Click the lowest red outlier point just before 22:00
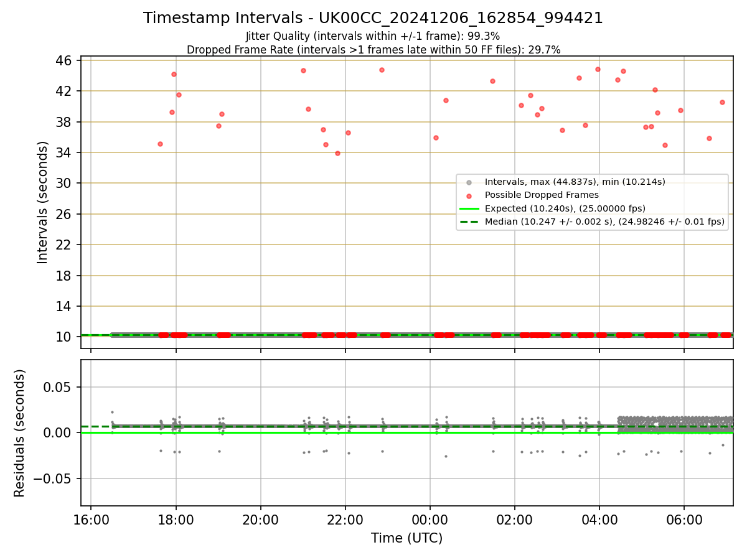The image size is (747, 560). [x=337, y=153]
